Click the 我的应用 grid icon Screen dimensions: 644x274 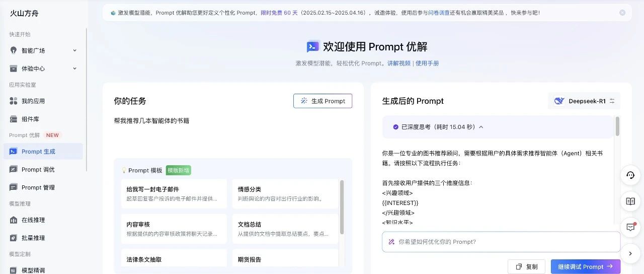pos(14,101)
